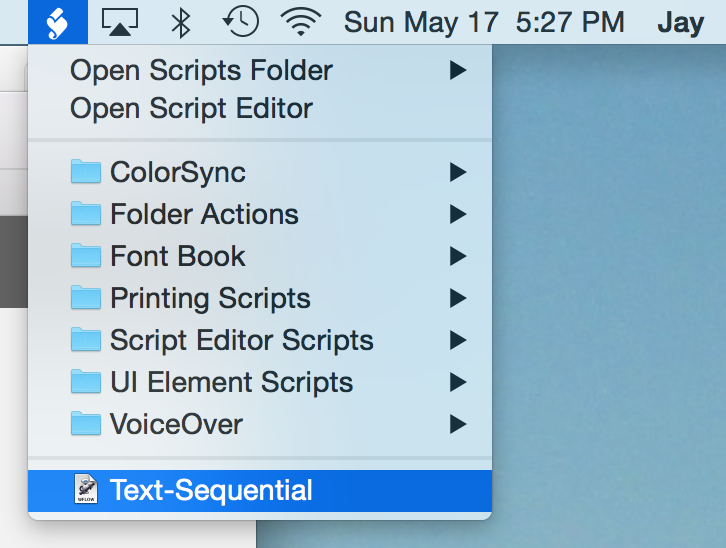Click the VoiceOver folder icon
The height and width of the screenshot is (548, 726).
pos(86,424)
